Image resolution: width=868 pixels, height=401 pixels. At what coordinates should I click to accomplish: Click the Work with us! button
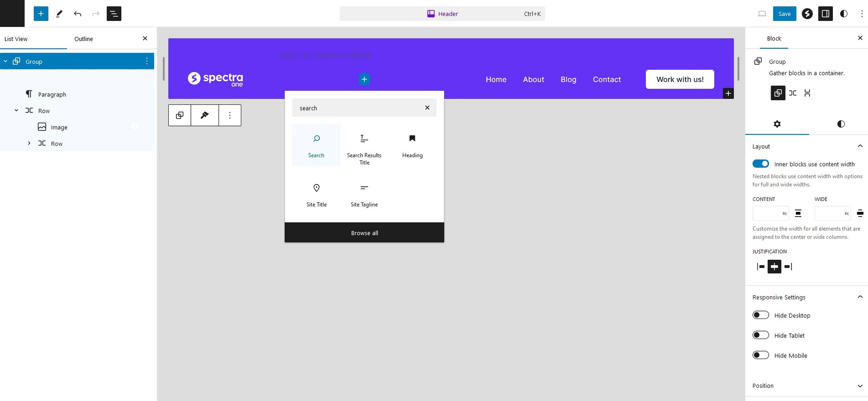680,79
